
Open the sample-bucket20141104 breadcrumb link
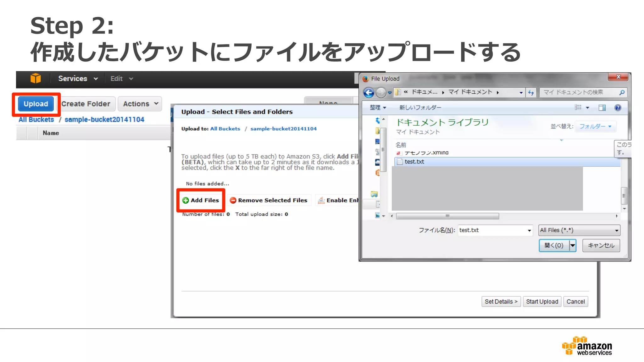coord(104,119)
